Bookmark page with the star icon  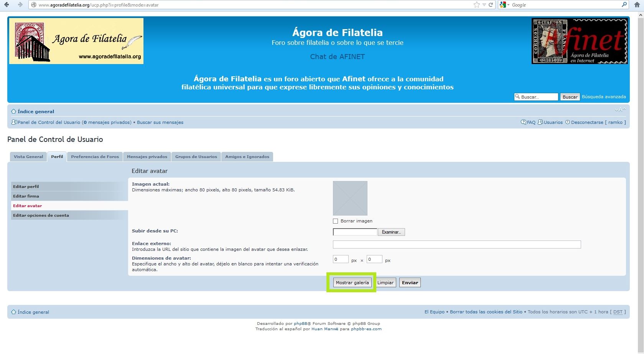click(477, 5)
